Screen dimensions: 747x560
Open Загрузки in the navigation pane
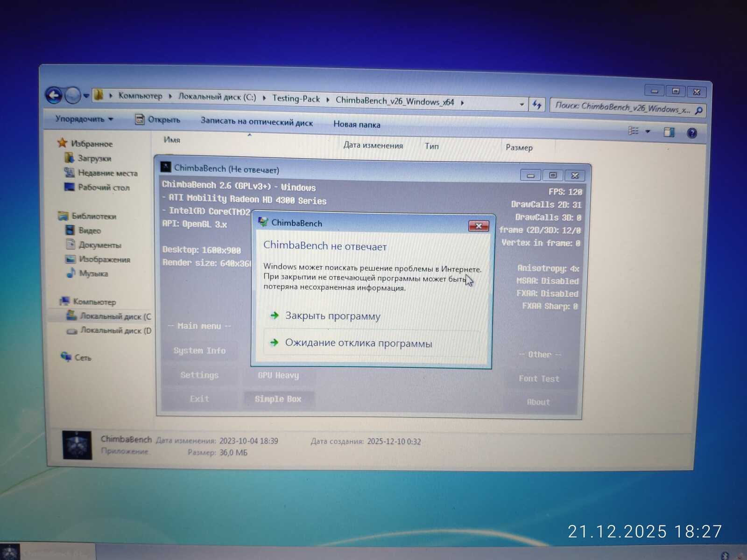coord(88,158)
